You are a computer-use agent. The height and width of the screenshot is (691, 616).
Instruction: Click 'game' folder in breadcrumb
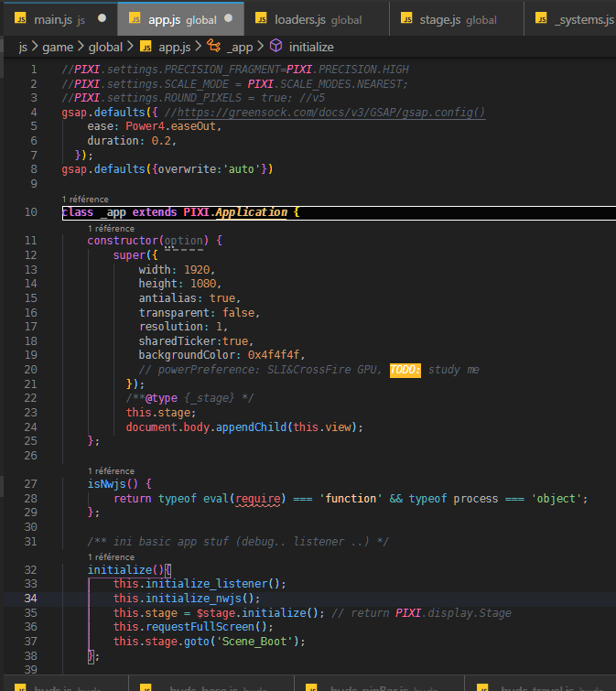click(58, 48)
